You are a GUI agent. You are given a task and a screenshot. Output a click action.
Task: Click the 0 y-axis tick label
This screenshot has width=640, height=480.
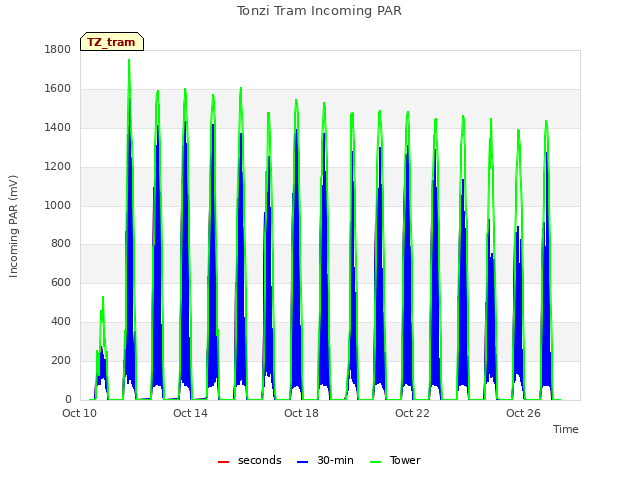click(68, 399)
